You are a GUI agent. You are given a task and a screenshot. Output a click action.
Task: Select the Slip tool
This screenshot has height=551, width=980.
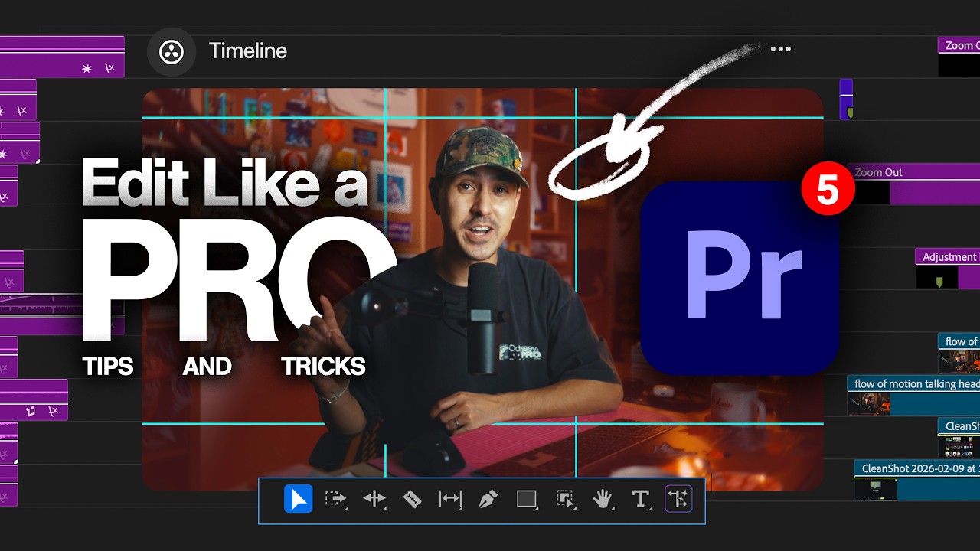(450, 500)
